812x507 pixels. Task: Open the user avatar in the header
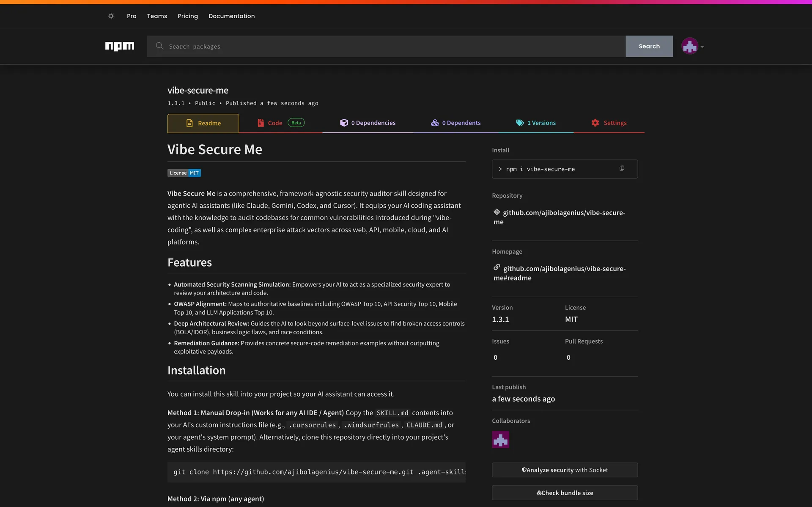tap(689, 46)
